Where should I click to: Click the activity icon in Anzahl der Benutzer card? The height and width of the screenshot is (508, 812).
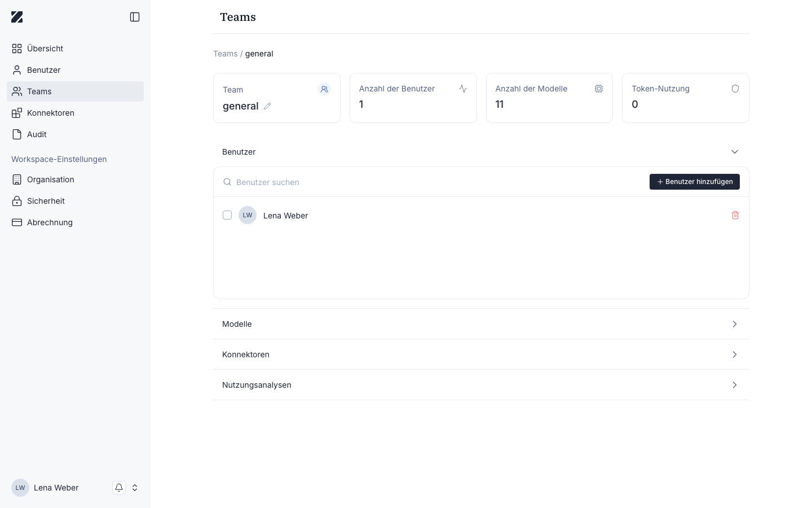[x=463, y=89]
